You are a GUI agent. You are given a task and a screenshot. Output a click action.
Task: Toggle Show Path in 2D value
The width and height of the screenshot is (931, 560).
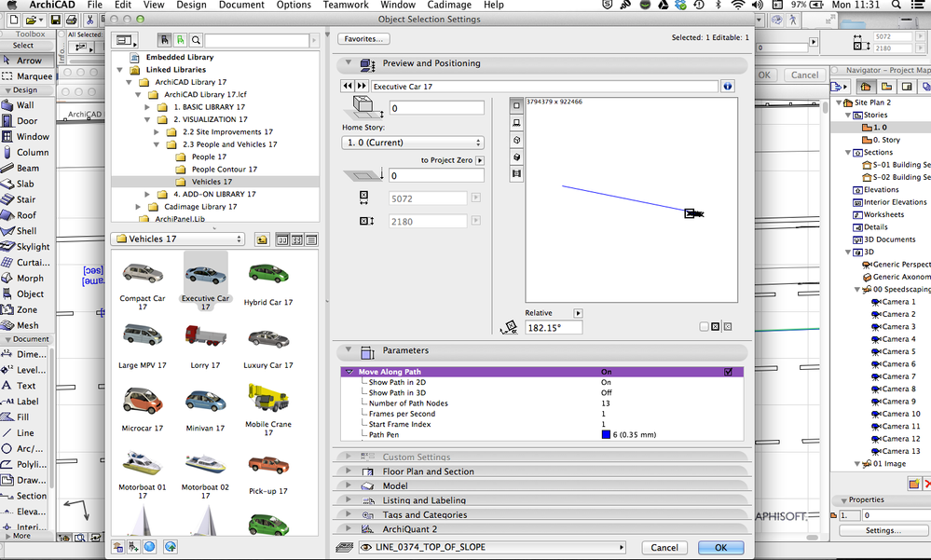pos(607,383)
